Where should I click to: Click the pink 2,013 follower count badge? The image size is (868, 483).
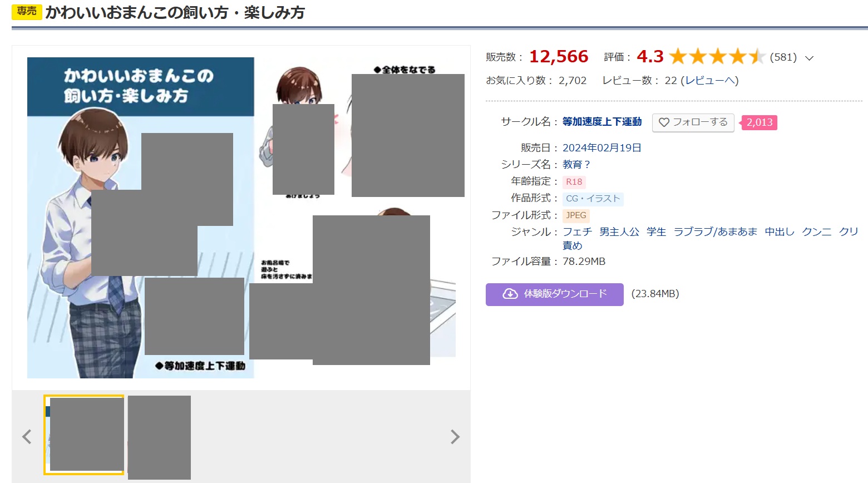pos(759,122)
